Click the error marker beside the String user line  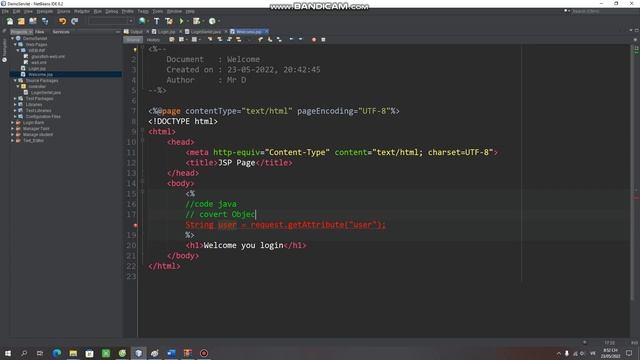click(135, 225)
